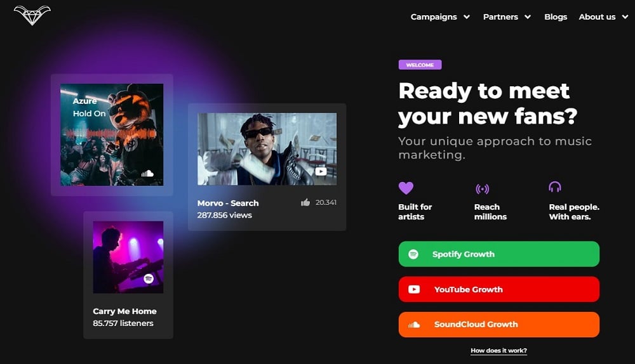Screen dimensions: 635x364
Task: Click the Built for artists label
Action: [415, 212]
